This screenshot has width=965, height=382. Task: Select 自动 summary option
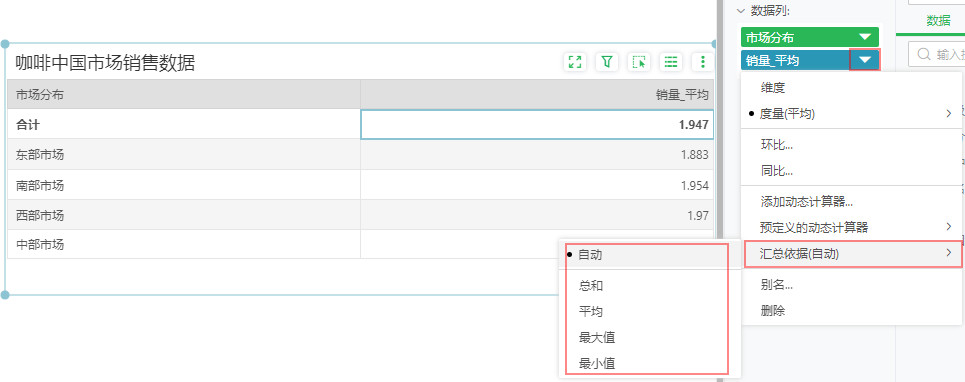(650, 255)
